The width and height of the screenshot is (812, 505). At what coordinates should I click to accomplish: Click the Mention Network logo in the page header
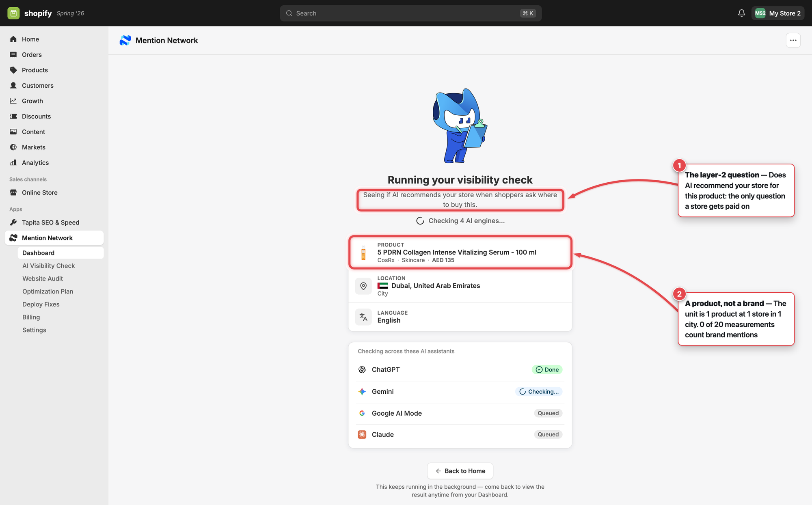tap(125, 40)
